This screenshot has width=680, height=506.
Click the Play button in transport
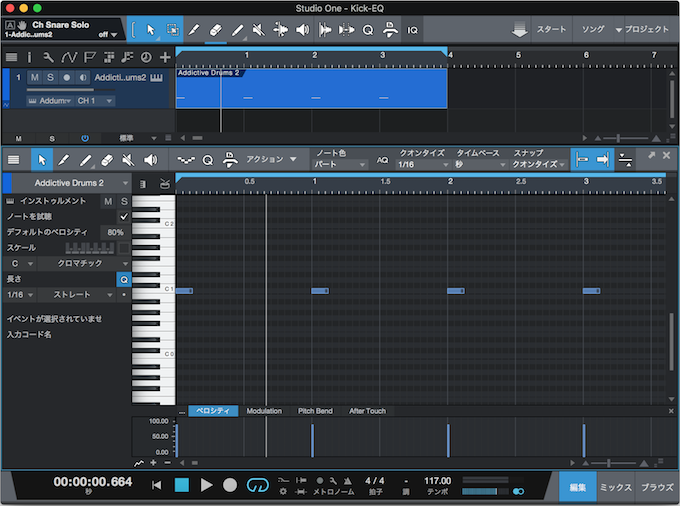[206, 485]
